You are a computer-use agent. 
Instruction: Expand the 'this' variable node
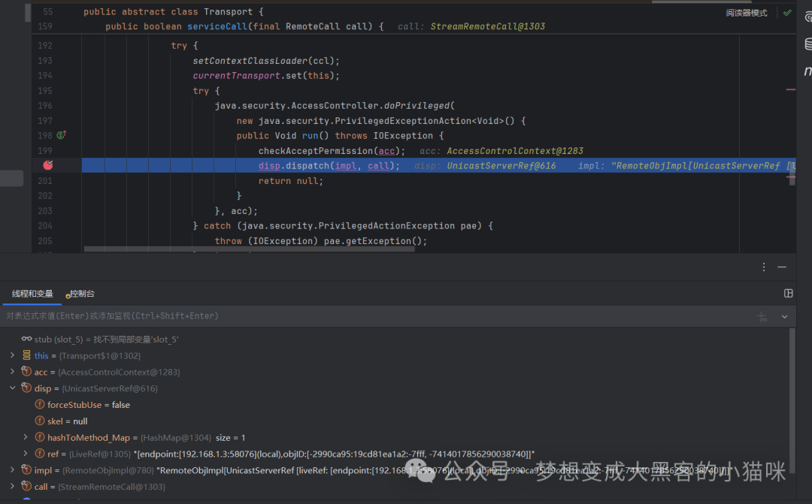click(x=13, y=355)
